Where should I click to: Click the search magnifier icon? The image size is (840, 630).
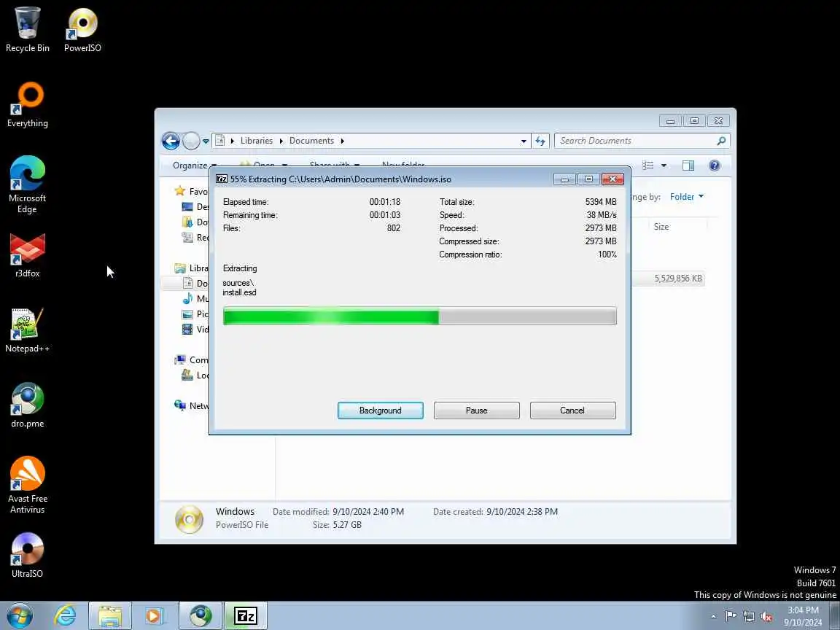click(722, 141)
